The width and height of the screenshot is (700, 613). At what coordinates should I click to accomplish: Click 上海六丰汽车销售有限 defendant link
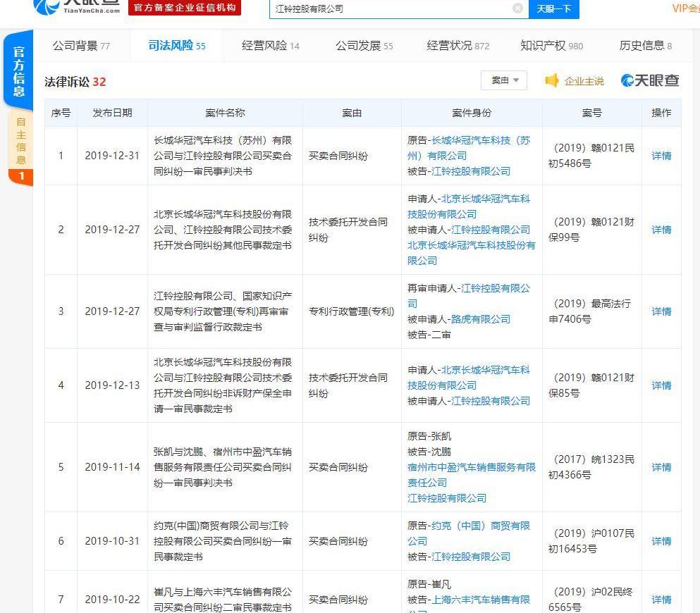point(481,600)
